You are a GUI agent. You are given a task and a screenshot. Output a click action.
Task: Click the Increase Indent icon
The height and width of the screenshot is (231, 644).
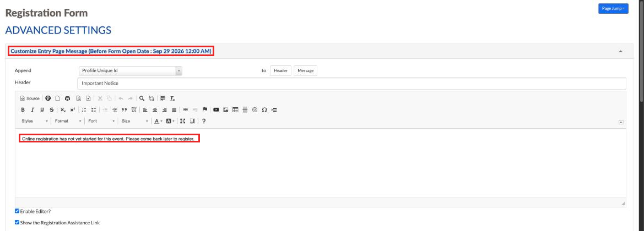115,110
